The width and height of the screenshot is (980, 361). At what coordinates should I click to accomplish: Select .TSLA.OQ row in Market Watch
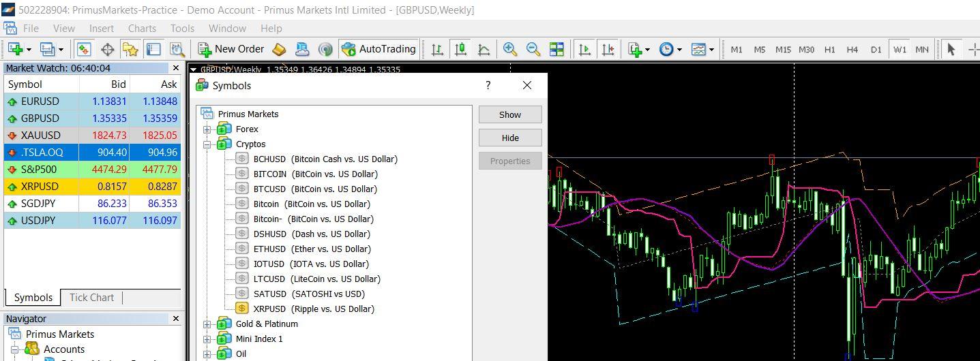tap(92, 152)
